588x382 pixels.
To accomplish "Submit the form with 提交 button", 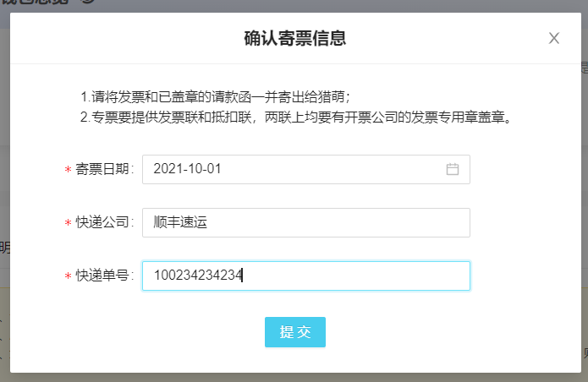I will pyautogui.click(x=295, y=332).
